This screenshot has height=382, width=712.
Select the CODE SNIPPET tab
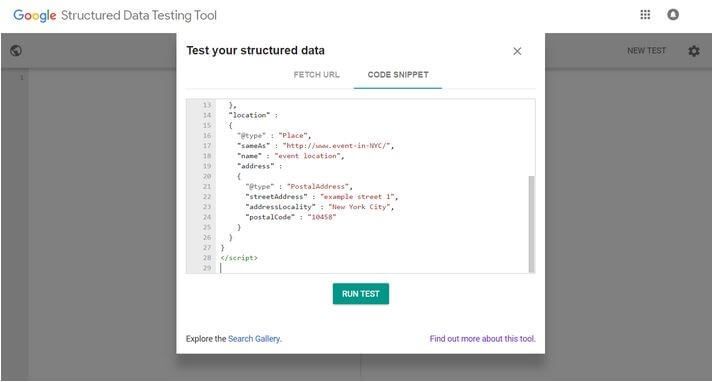398,74
